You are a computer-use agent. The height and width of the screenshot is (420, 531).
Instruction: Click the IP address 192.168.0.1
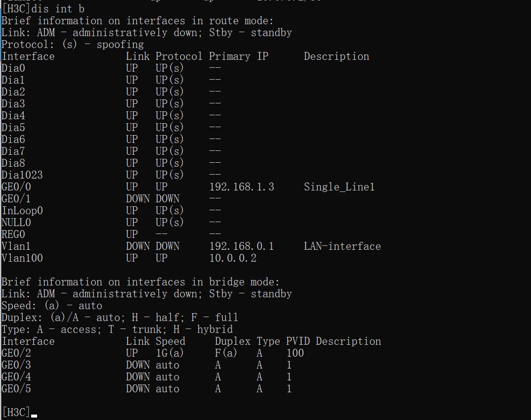(242, 246)
